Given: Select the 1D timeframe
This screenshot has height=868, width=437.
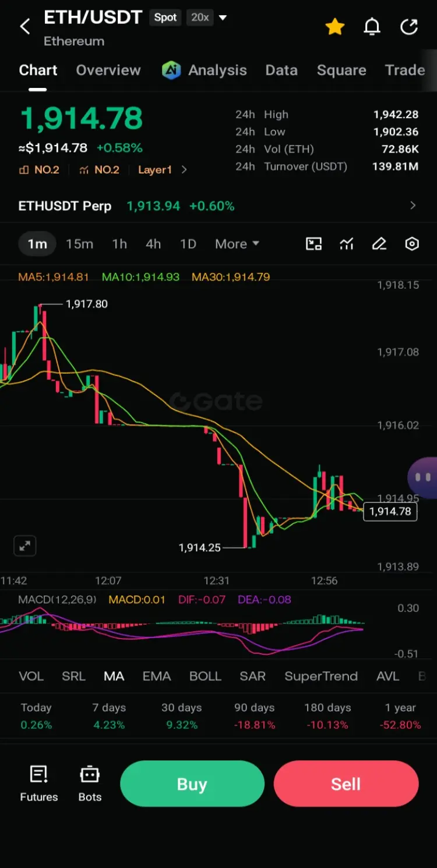Looking at the screenshot, I should tap(188, 244).
